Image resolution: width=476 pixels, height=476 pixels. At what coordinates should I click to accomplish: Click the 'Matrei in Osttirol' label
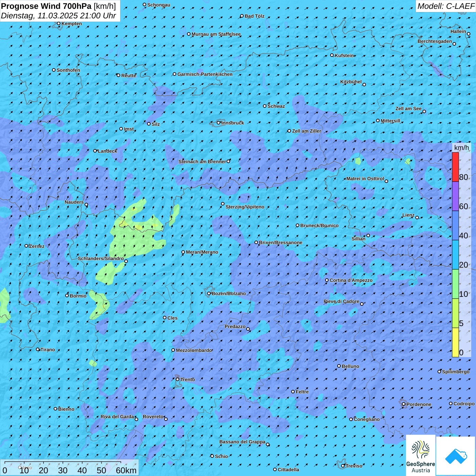click(365, 178)
